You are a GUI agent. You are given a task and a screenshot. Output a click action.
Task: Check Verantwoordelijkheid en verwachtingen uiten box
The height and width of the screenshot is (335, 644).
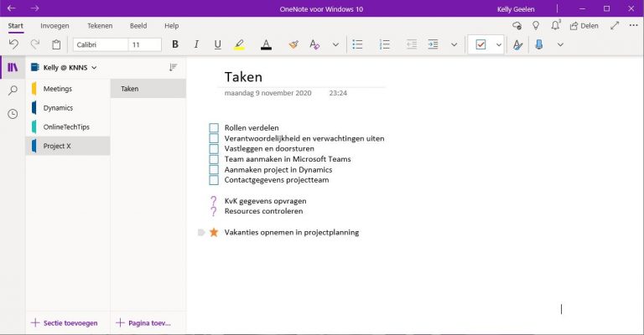(214, 138)
